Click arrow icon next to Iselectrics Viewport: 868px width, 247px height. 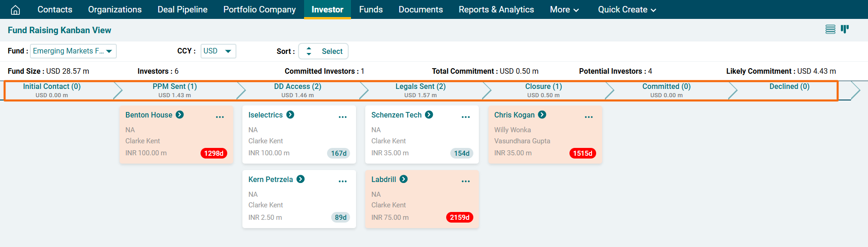point(290,115)
